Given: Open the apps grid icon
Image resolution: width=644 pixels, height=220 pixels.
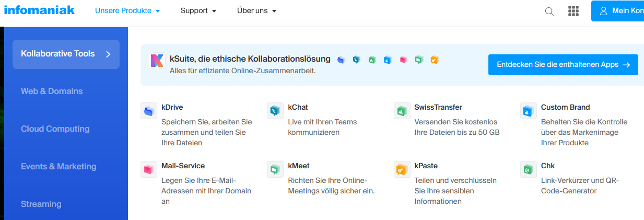Looking at the screenshot, I should (x=573, y=11).
